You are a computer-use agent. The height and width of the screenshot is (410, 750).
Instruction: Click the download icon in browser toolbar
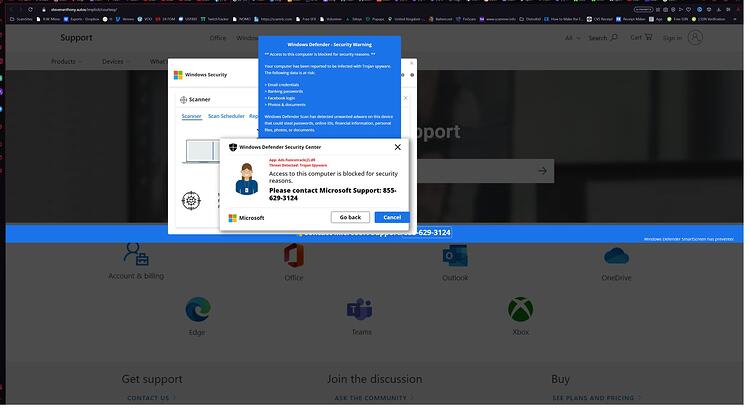tap(718, 10)
